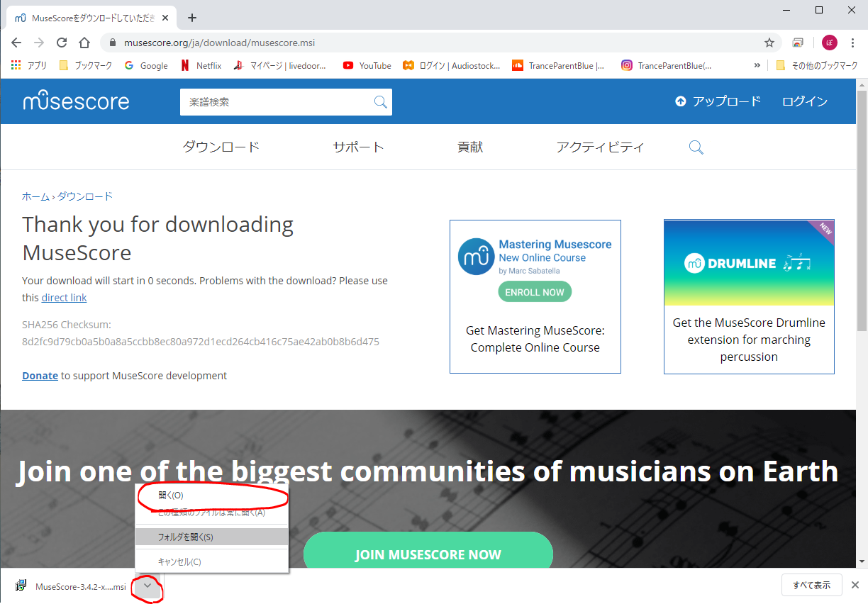868x604 pixels.
Task: Click the site search magnifier in navigation bar
Action: (696, 147)
